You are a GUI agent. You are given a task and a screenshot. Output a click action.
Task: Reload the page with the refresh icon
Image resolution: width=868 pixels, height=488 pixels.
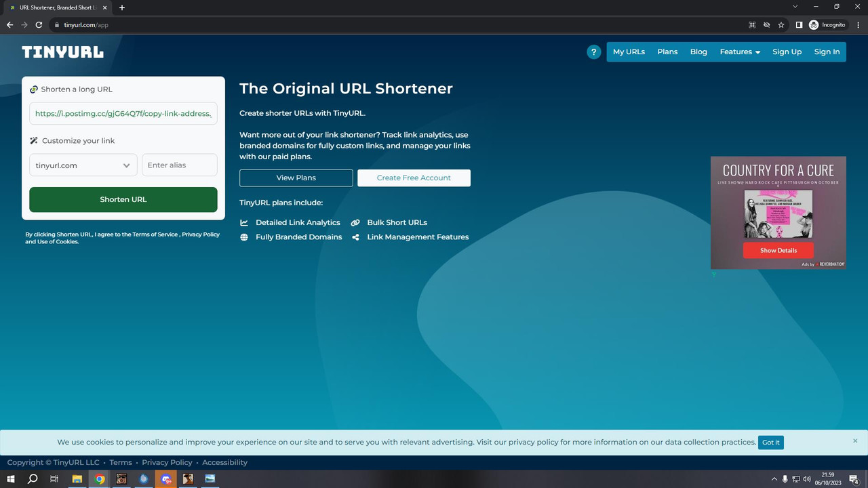point(39,25)
